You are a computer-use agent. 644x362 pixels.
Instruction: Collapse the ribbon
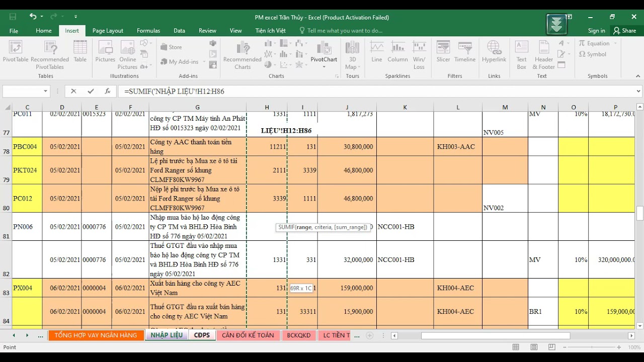pos(638,76)
